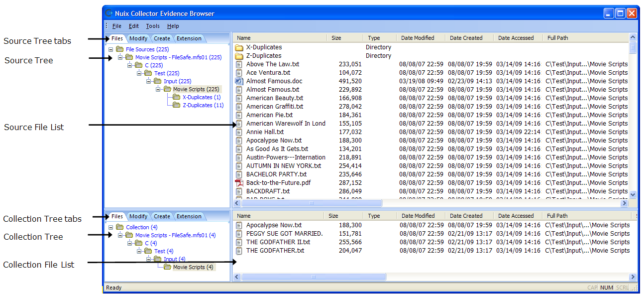Select THE GODFATHER.txt in collection list
The width and height of the screenshot is (644, 298).
pos(275,251)
